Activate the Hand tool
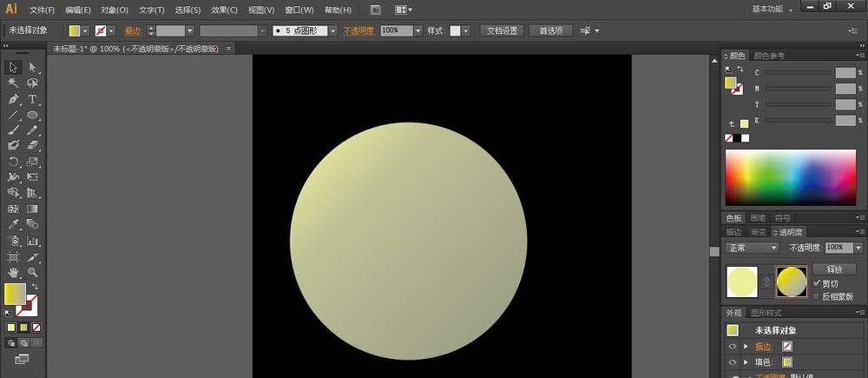 pos(14,273)
